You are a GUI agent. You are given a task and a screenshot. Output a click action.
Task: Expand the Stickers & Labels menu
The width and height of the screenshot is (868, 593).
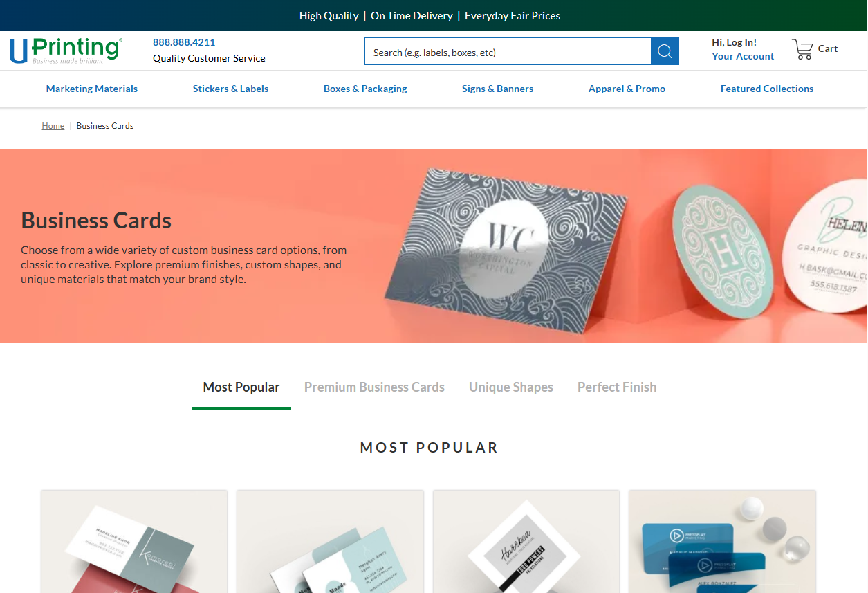[230, 89]
